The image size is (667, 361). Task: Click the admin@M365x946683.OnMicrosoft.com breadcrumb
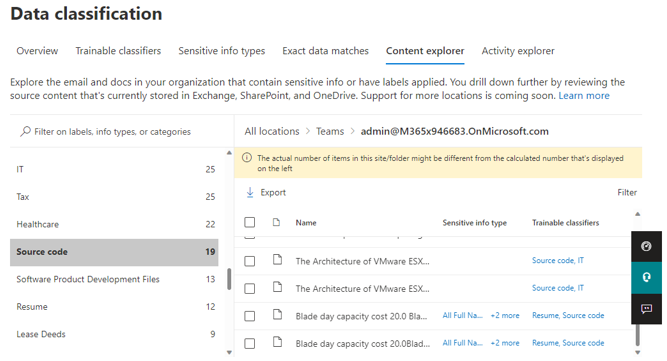[455, 131]
